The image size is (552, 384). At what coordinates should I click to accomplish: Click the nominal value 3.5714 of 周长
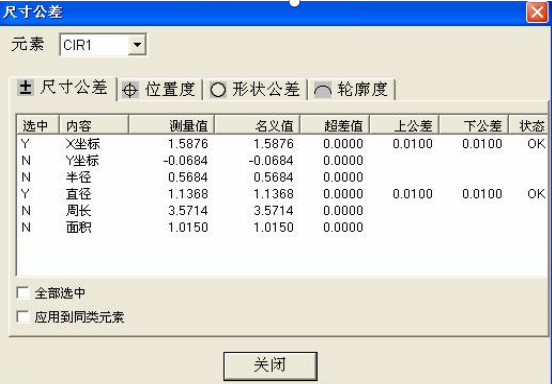pos(274,211)
